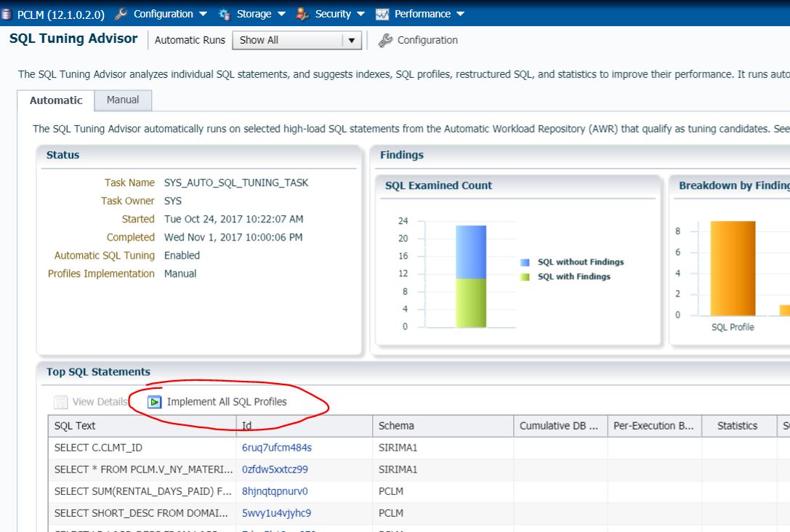The image size is (790, 532).
Task: Click the Performance icon in the top banner
Action: point(382,12)
